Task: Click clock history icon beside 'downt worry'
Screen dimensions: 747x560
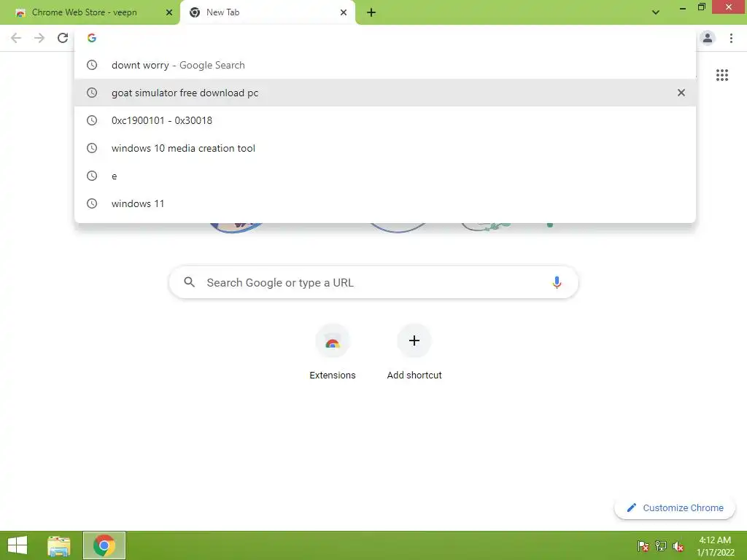Action: [92, 65]
